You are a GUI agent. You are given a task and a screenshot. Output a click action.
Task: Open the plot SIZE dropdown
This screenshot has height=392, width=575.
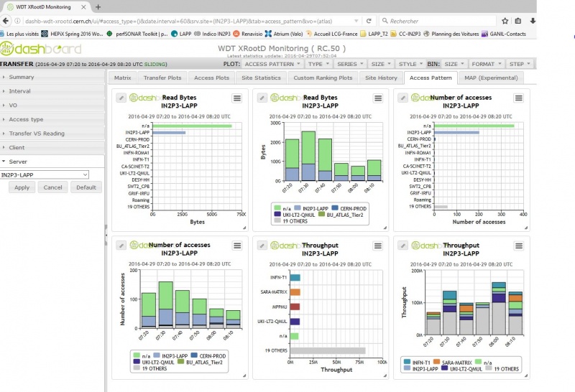pyautogui.click(x=381, y=64)
